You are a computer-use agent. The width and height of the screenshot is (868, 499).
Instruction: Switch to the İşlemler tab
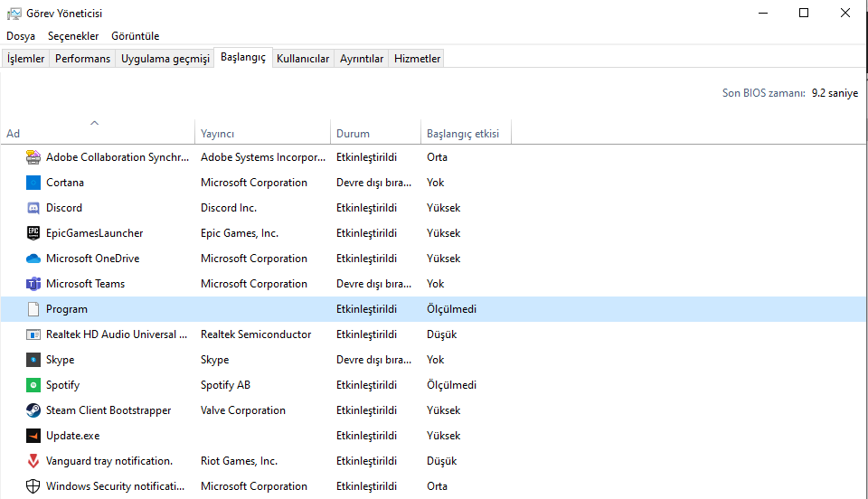(x=25, y=59)
